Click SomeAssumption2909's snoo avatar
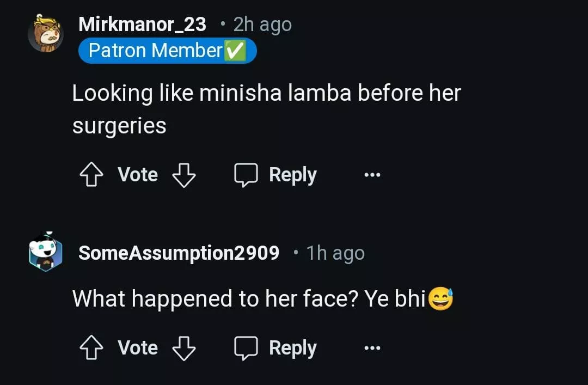 point(45,252)
